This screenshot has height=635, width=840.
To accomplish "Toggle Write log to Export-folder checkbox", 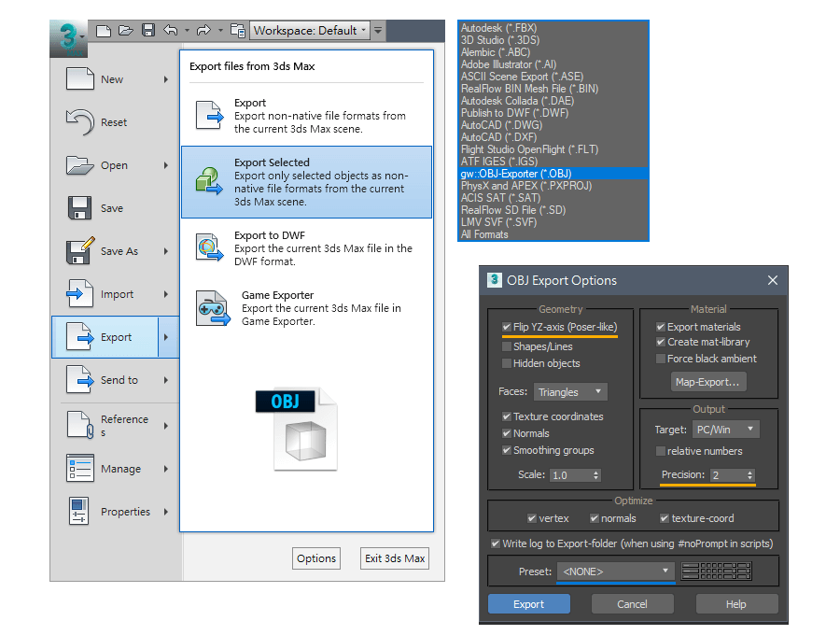I will (496, 543).
